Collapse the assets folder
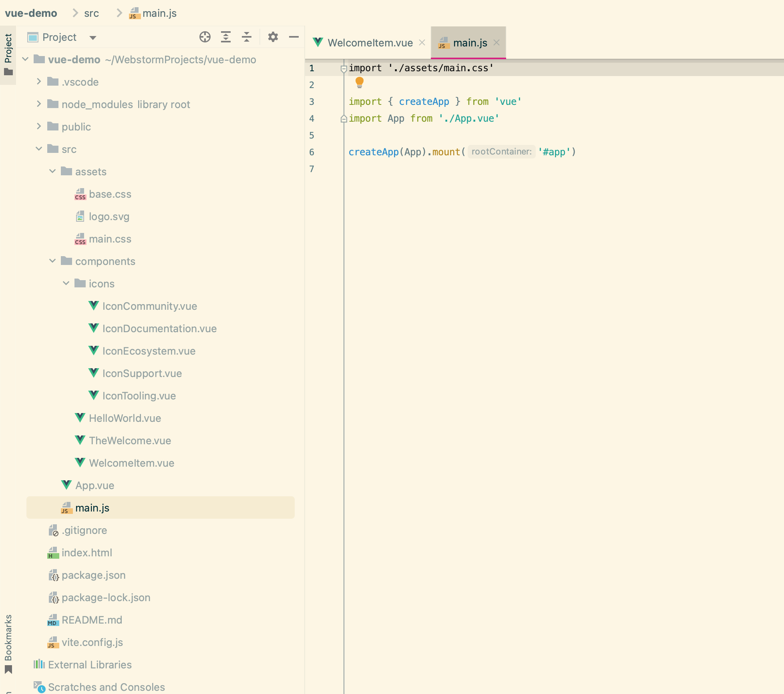The image size is (784, 694). coord(52,171)
